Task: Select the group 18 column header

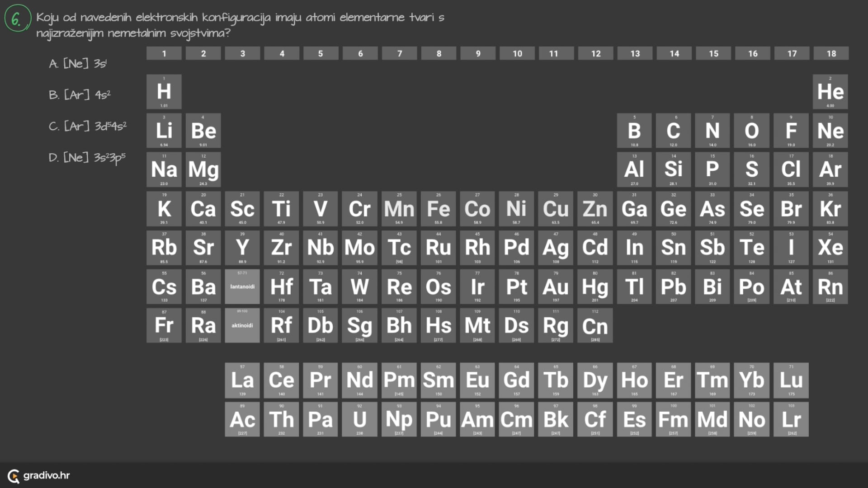Action: 831,53
